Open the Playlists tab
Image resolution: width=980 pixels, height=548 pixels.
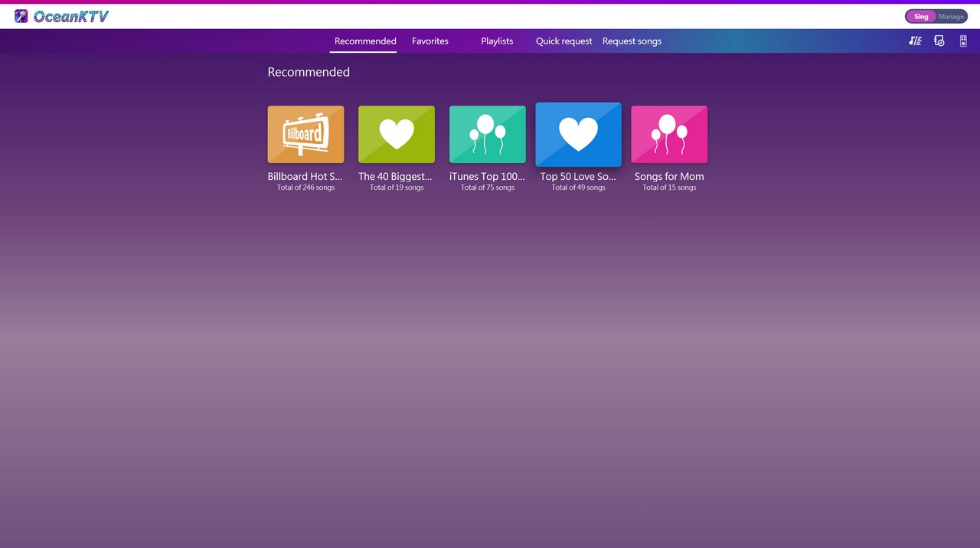(497, 41)
